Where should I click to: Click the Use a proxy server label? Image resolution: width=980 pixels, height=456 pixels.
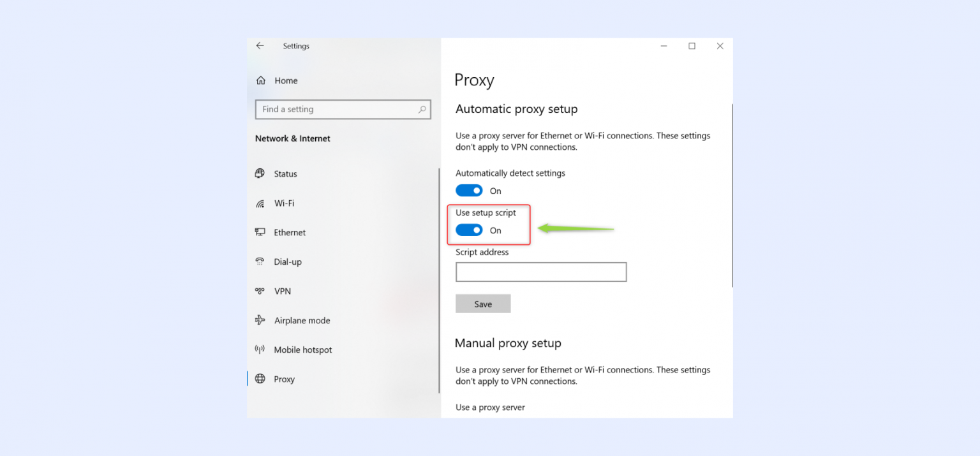[490, 408]
